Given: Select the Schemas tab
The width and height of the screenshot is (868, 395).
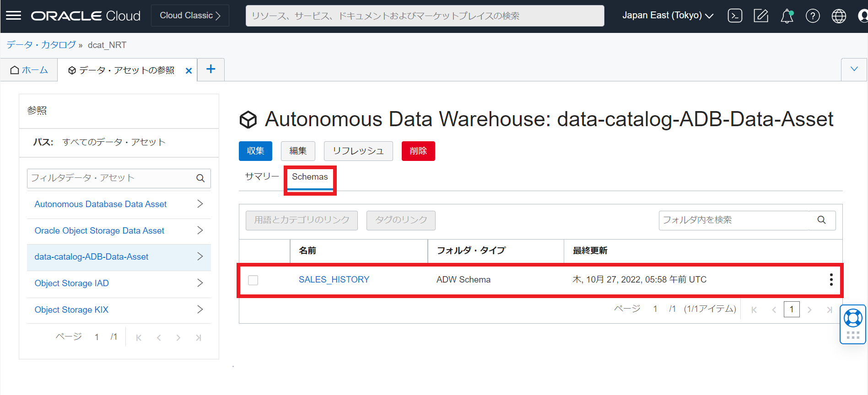Looking at the screenshot, I should click(310, 177).
